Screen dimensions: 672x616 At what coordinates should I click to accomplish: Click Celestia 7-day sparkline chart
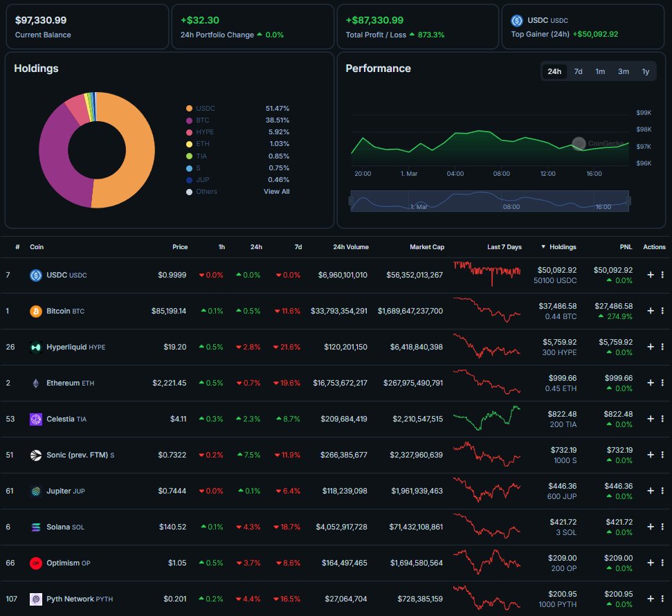[487, 418]
